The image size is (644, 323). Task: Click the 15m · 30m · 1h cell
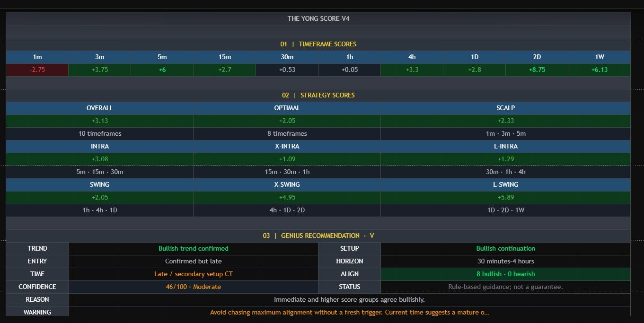click(x=287, y=172)
